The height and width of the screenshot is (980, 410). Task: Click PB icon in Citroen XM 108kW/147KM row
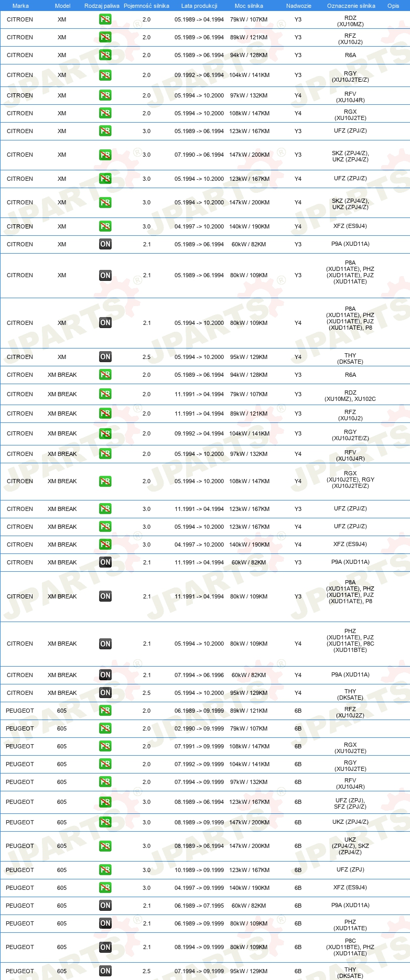pos(105,113)
